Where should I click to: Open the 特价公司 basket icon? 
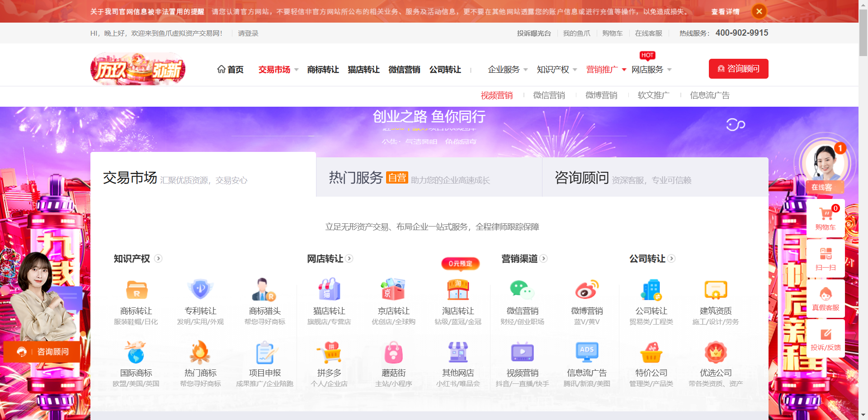click(x=651, y=352)
